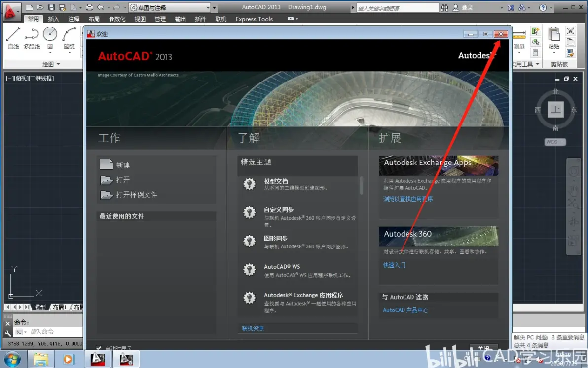Image resolution: width=588 pixels, height=368 pixels.
Task: Open the Autodesk 360 banner thumbnail
Action: [439, 236]
